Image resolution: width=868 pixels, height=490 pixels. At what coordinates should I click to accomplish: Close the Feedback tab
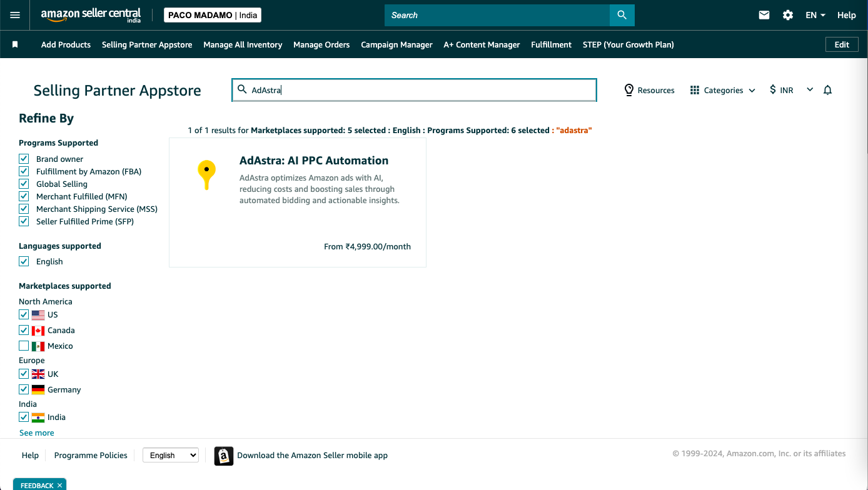tap(60, 485)
